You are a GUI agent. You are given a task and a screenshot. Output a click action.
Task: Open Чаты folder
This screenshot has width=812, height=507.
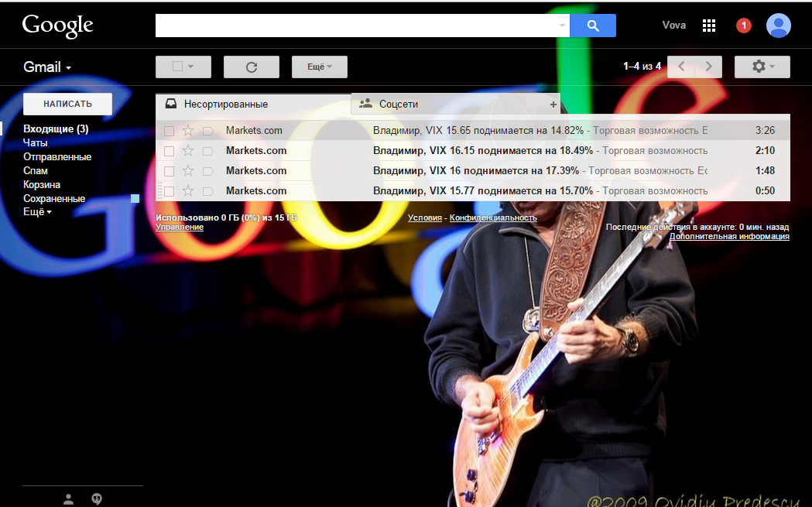click(x=35, y=143)
